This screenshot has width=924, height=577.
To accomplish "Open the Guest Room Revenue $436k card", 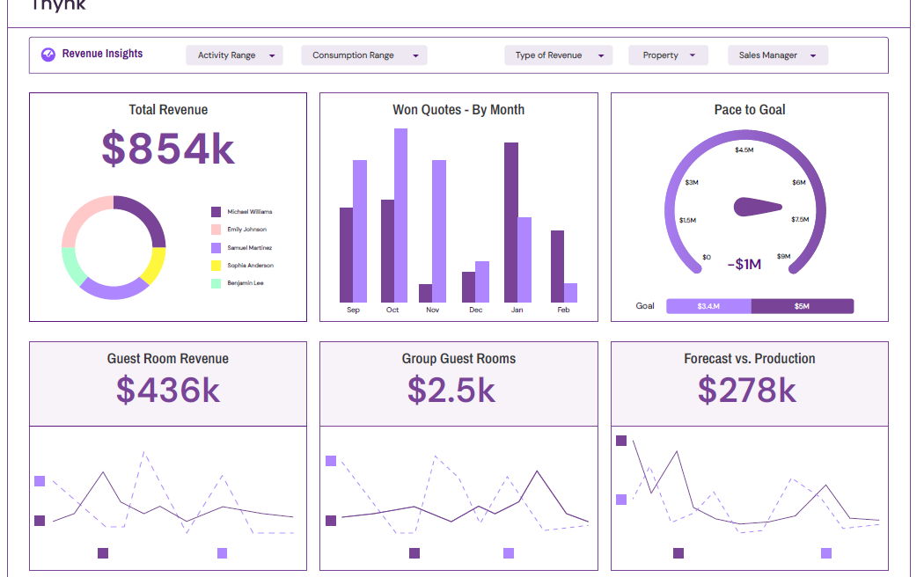I will 168,383.
